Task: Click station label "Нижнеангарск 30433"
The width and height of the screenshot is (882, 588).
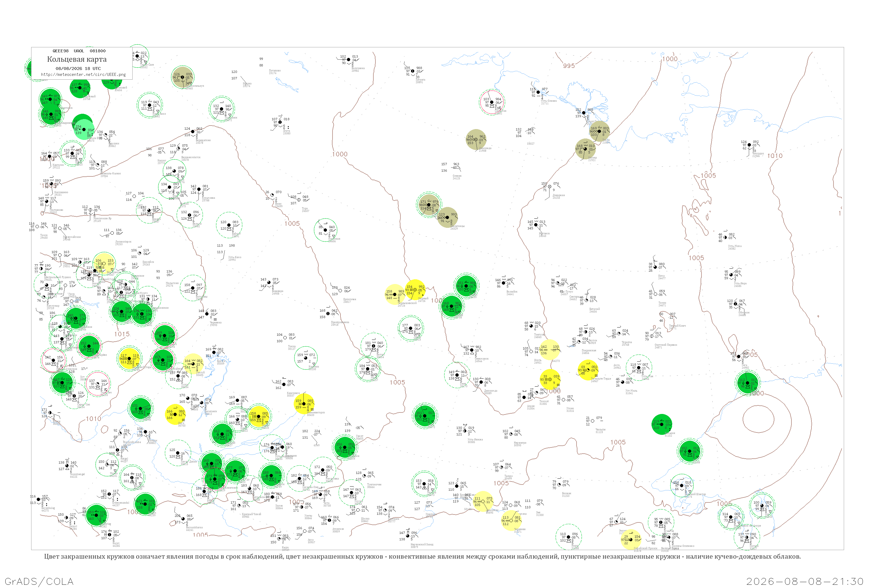Action: coord(315,414)
